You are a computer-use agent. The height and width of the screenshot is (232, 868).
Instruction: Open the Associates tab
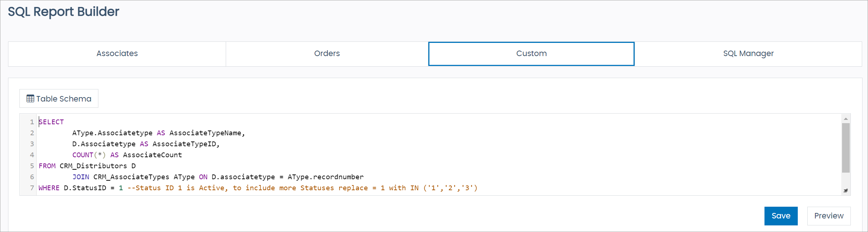(117, 54)
